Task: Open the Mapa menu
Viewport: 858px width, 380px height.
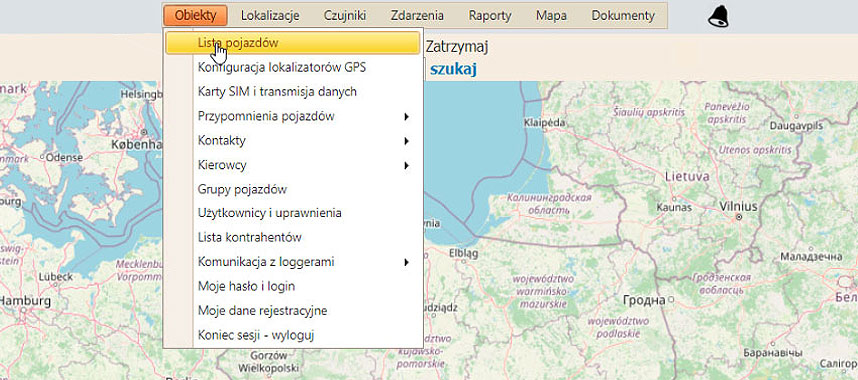Action: [551, 15]
